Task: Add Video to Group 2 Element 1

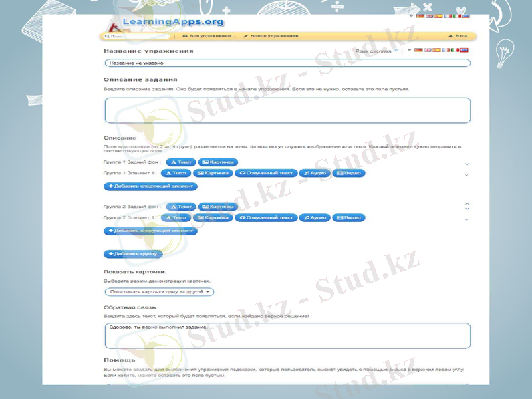Action: [x=348, y=217]
